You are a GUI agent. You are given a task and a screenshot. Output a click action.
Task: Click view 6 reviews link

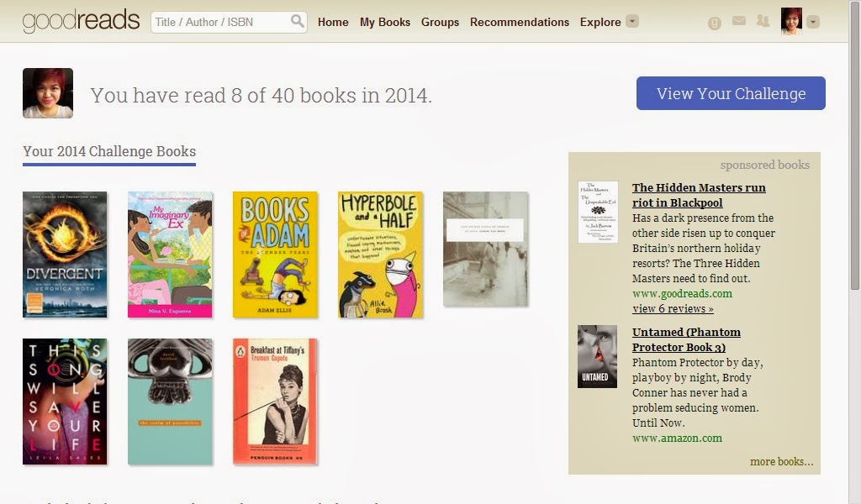[673, 309]
